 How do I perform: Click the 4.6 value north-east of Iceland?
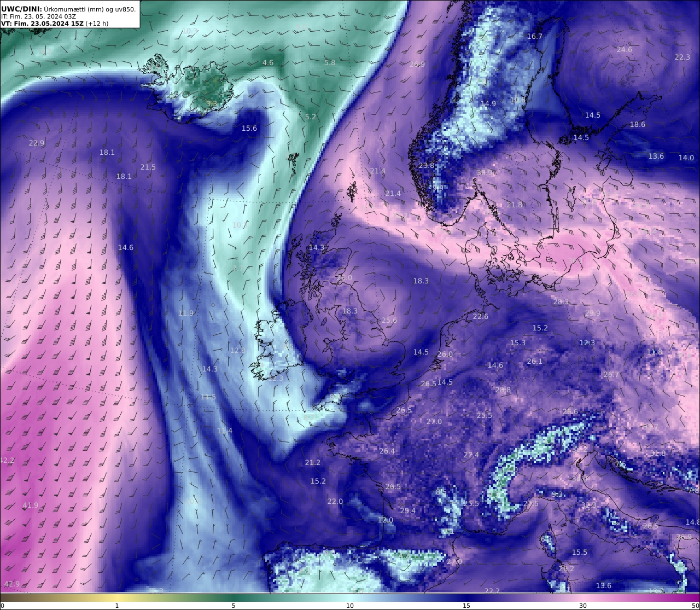click(268, 63)
